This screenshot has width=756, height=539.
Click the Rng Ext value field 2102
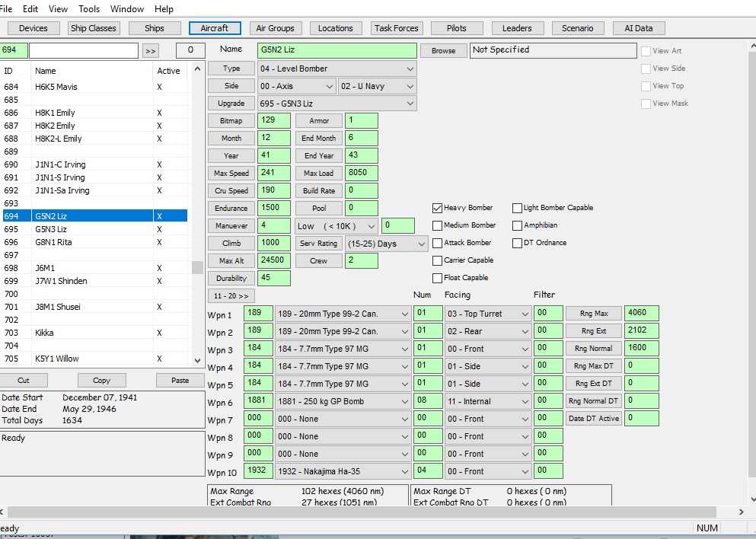pyautogui.click(x=641, y=330)
